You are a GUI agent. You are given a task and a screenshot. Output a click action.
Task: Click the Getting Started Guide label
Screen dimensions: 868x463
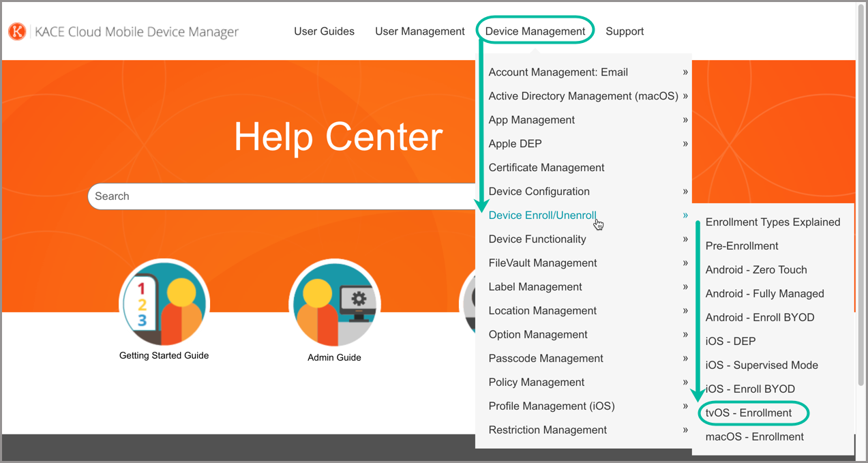(164, 355)
